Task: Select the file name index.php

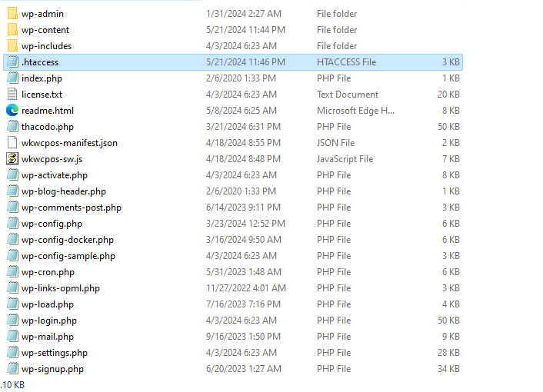Action: 42,78
